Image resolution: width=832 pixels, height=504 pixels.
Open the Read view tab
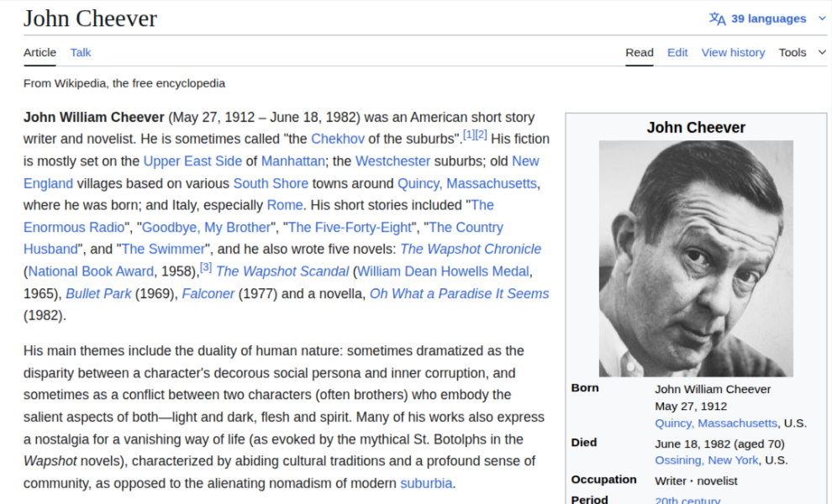639,52
